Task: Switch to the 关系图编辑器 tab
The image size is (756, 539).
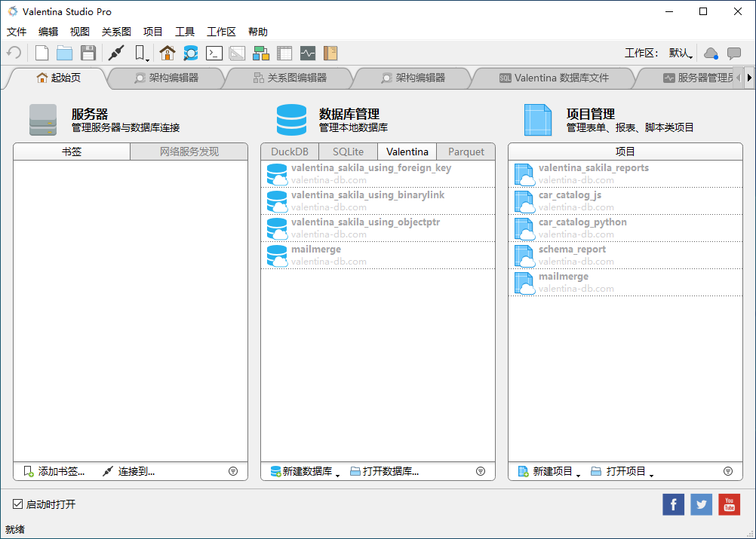Action: [x=290, y=78]
